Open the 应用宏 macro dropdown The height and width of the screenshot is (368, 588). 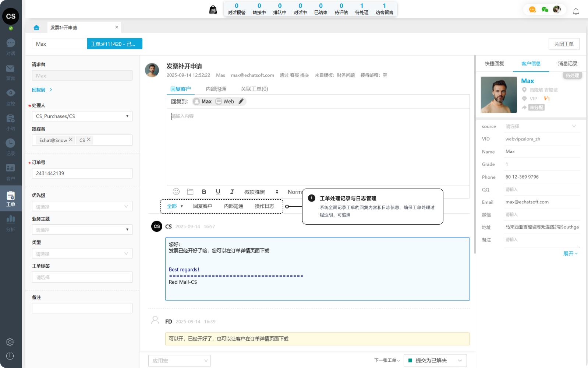click(179, 361)
